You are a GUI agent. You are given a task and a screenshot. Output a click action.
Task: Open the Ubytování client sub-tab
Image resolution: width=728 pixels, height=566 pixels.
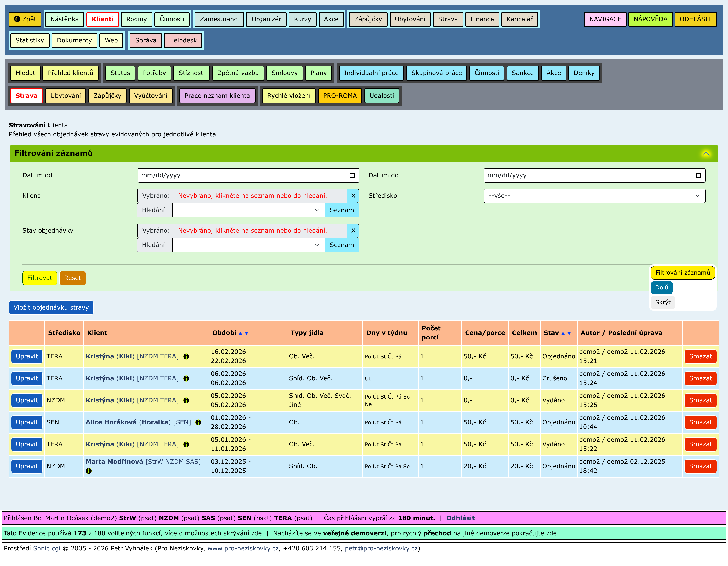point(65,96)
